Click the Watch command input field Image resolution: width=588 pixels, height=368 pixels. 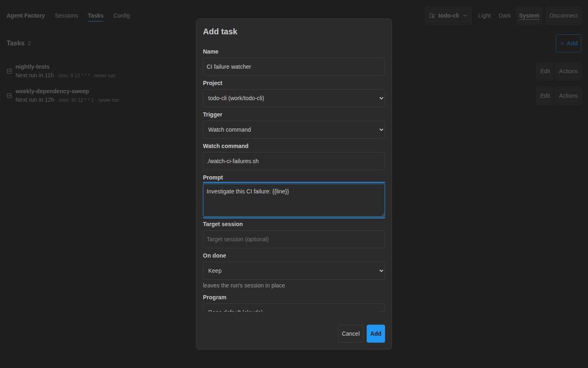click(x=294, y=161)
